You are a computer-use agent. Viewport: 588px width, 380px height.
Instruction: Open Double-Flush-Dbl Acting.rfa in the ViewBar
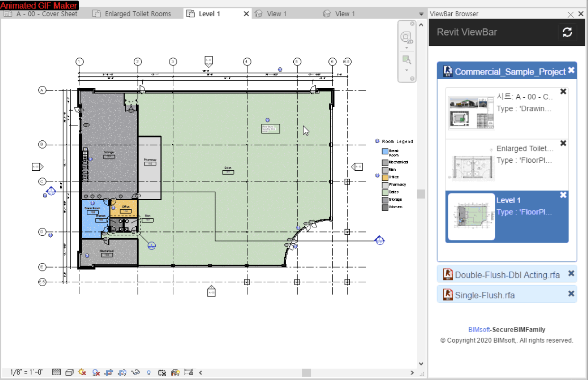[x=507, y=275]
